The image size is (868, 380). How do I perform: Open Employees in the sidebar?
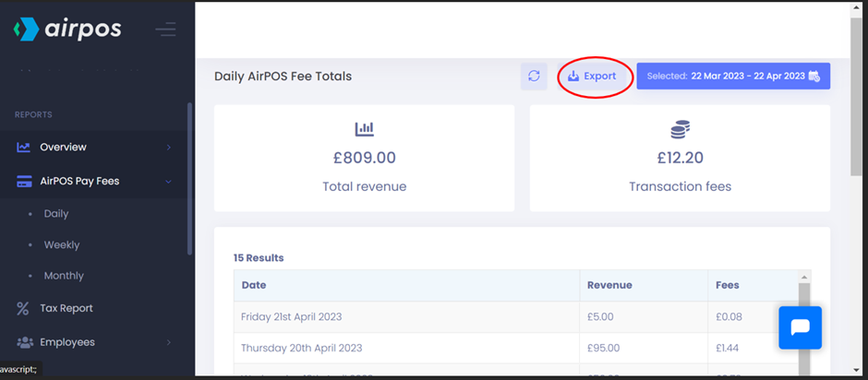[67, 342]
